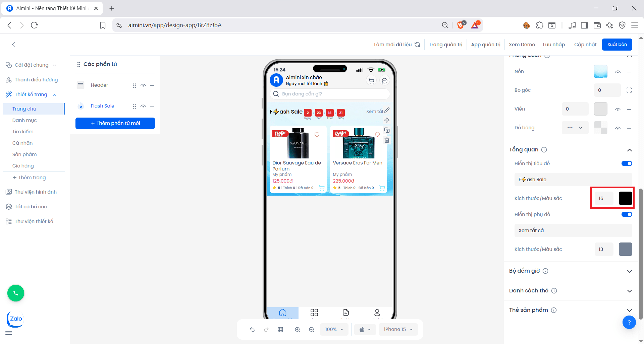Disable the Hiển thị tiêu đề switch
The image size is (644, 344).
[x=627, y=163]
